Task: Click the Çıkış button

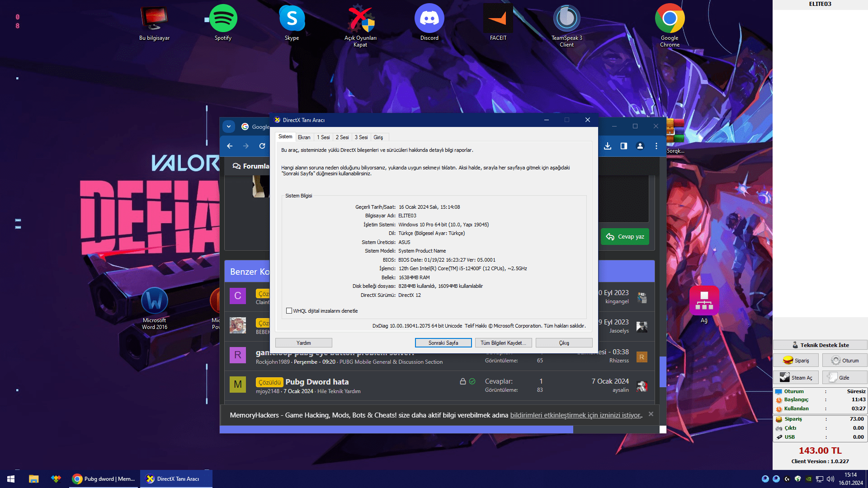Action: (564, 343)
